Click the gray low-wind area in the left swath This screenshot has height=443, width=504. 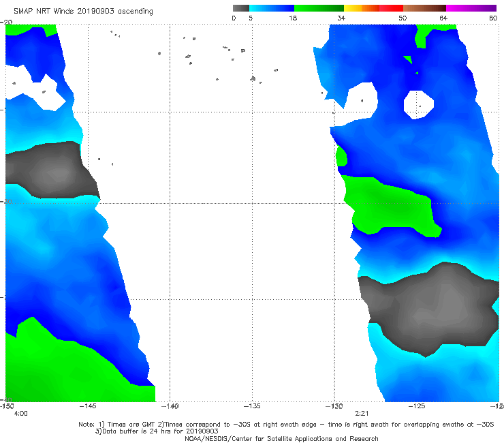tap(52, 170)
